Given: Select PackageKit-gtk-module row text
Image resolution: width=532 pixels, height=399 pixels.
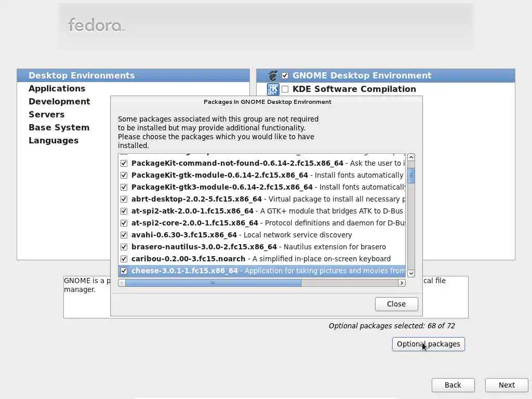Looking at the screenshot, I should pyautogui.click(x=268, y=175).
